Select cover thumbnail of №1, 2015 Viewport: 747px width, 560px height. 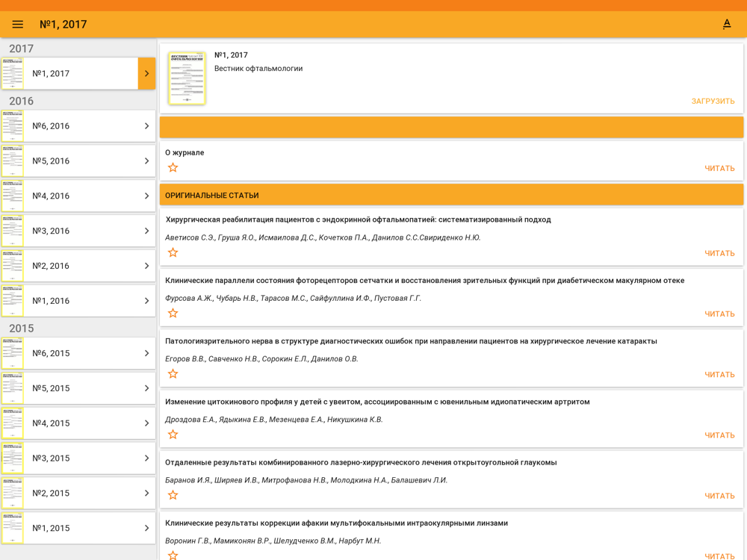coord(13,528)
